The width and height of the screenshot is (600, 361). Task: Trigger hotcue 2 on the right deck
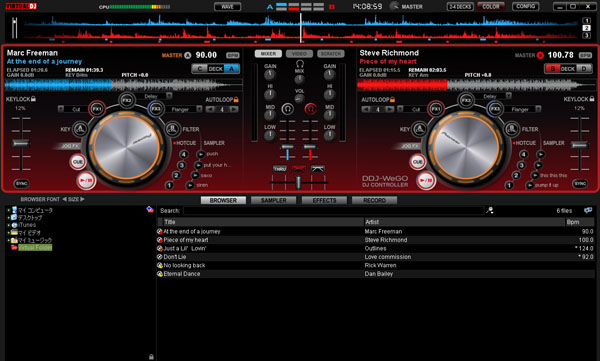(516, 175)
